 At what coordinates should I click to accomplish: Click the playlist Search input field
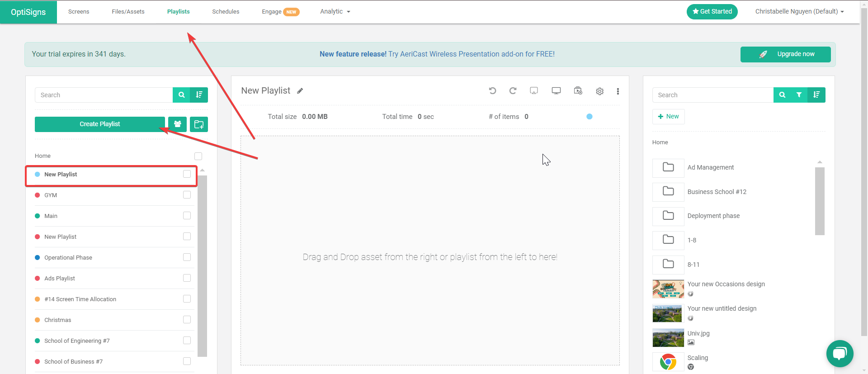(104, 95)
